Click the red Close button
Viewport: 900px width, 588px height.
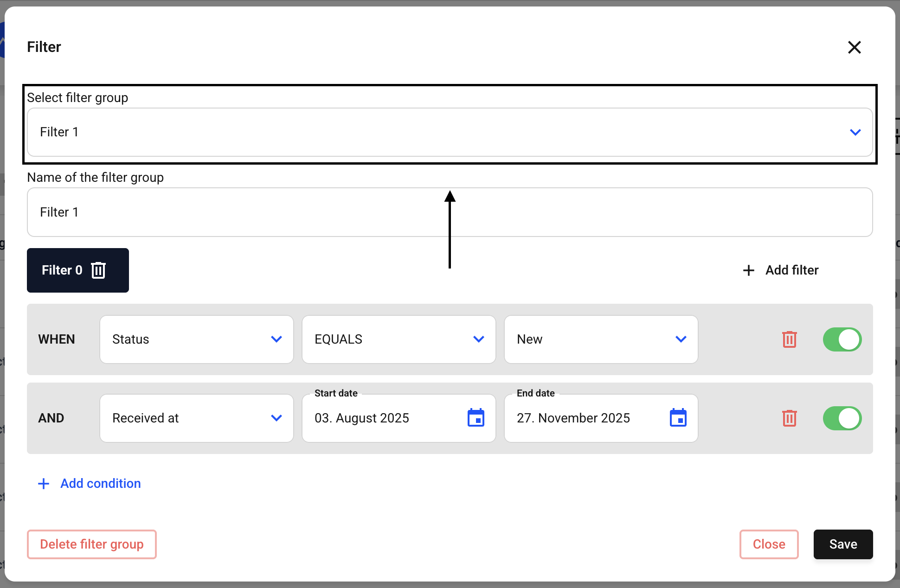click(x=769, y=544)
